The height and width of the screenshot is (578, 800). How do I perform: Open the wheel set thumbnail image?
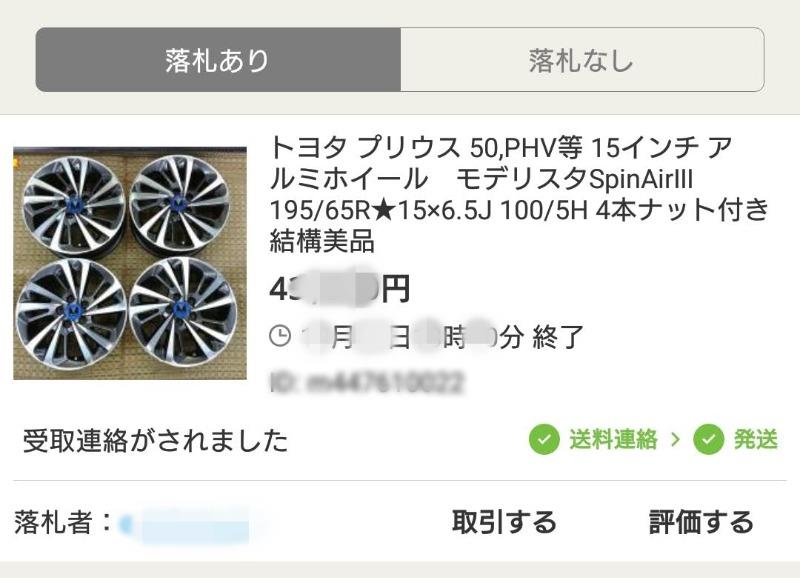pos(130,263)
